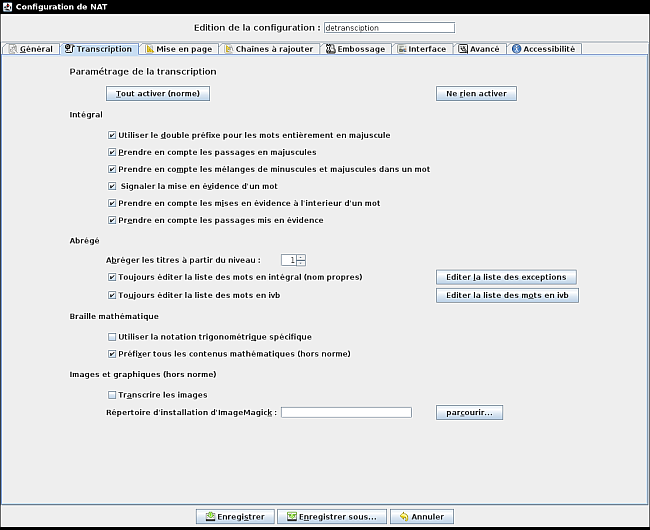
Task: Check Utiliser la notation trigonométrique spécifique
Action: click(112, 337)
